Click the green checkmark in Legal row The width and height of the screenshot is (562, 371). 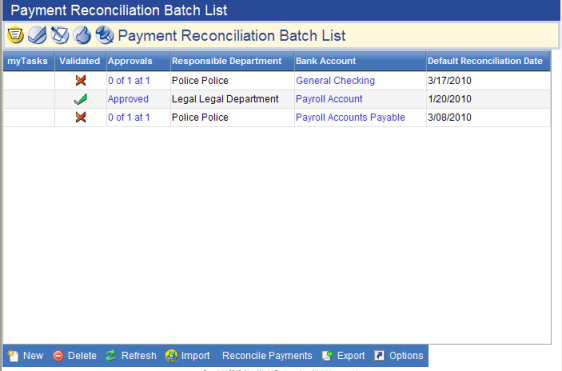tap(80, 99)
